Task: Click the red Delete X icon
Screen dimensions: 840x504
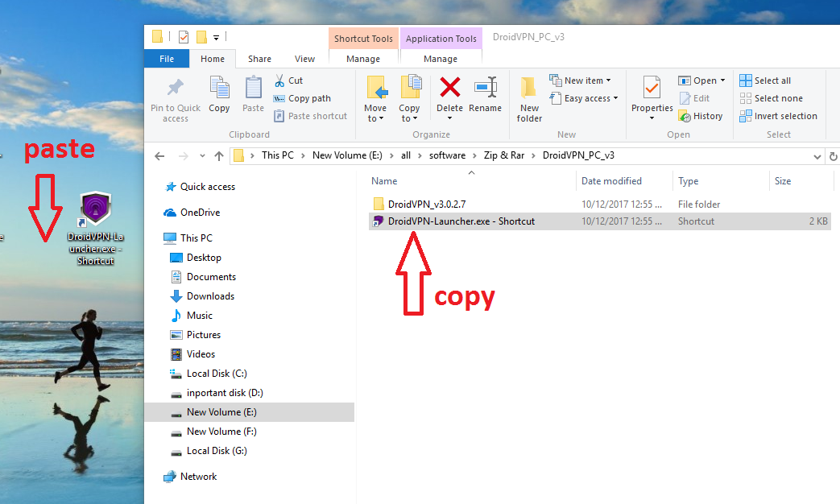Action: [449, 87]
